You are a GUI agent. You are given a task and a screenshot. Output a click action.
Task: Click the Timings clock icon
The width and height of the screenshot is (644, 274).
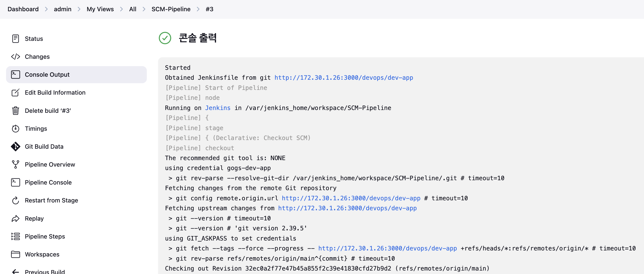coord(16,129)
